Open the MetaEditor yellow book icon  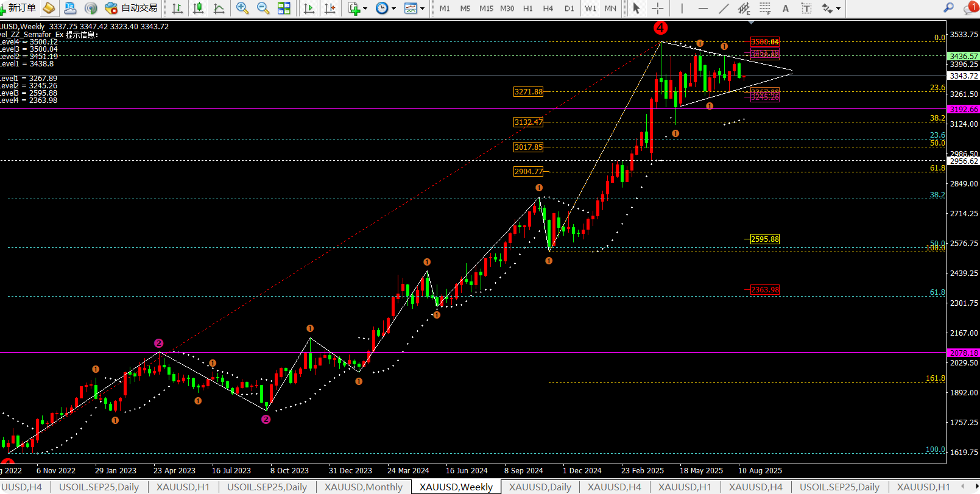click(x=49, y=8)
